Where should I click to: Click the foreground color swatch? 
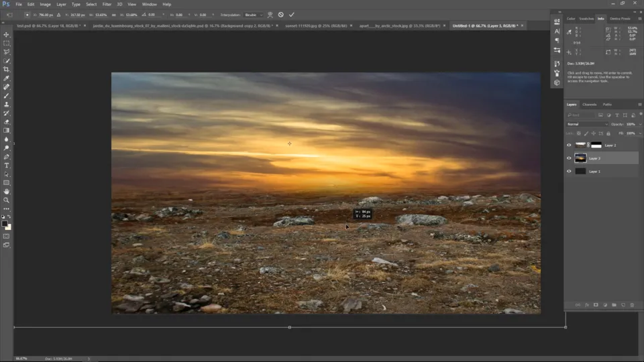coord(5,224)
